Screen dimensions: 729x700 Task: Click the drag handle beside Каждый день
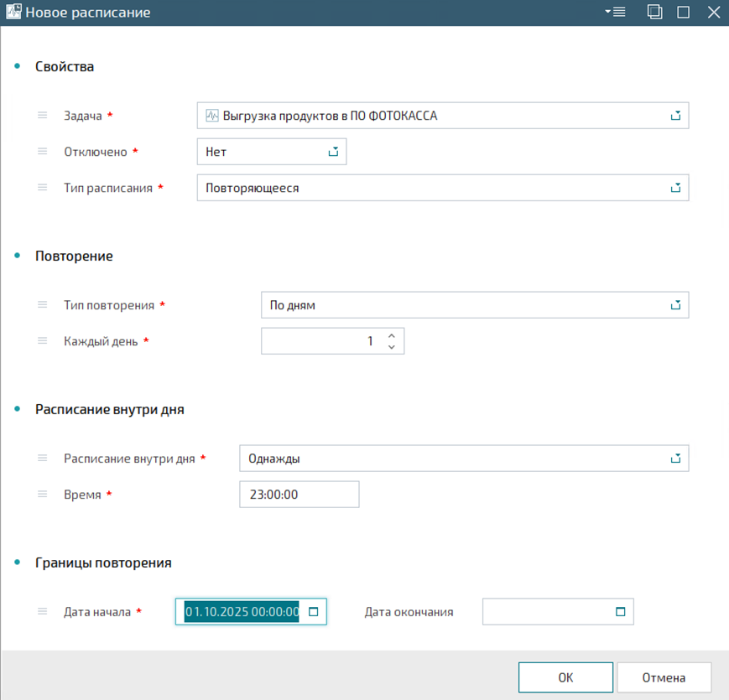point(42,341)
